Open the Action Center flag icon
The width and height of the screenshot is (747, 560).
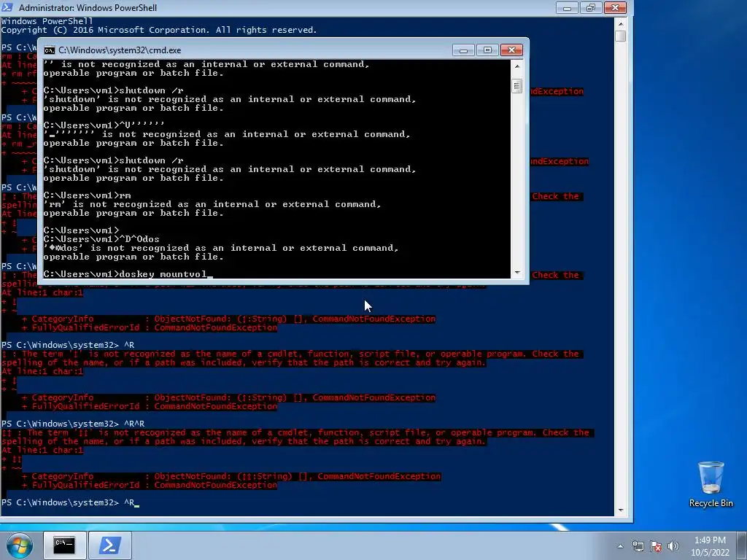656,546
